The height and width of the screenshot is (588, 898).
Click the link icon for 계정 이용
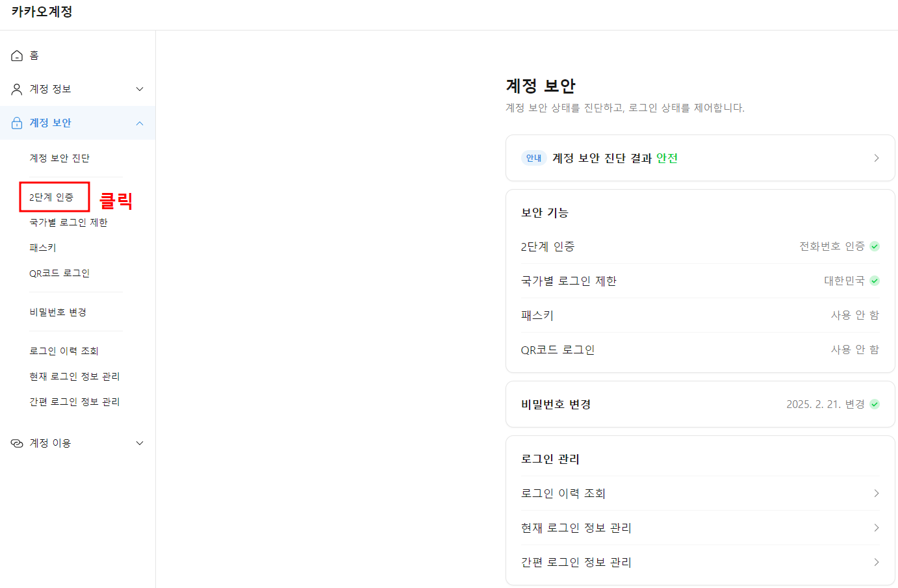pyautogui.click(x=17, y=443)
